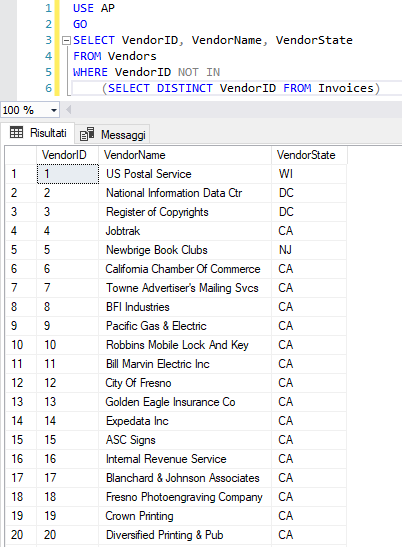Select the row header for row 20
402x547 pixels.
pyautogui.click(x=21, y=535)
